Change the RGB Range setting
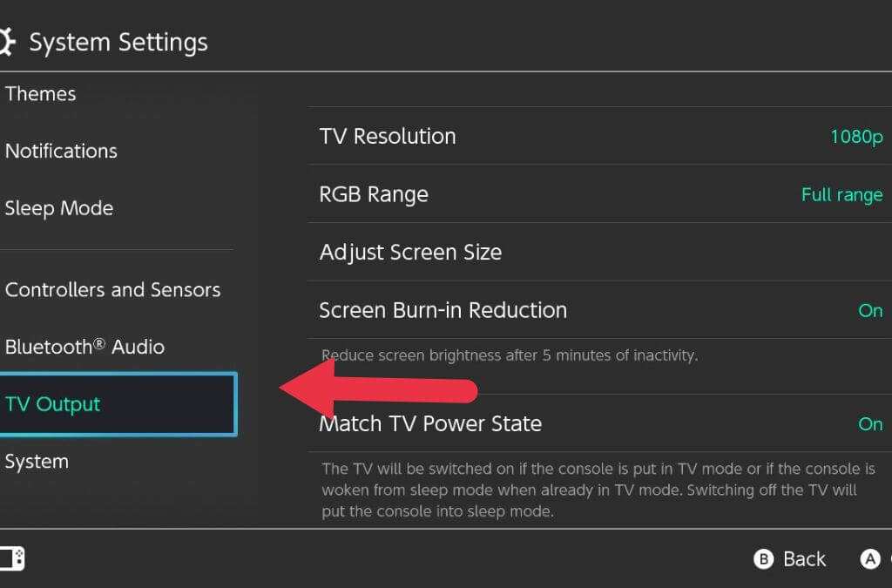 [374, 194]
